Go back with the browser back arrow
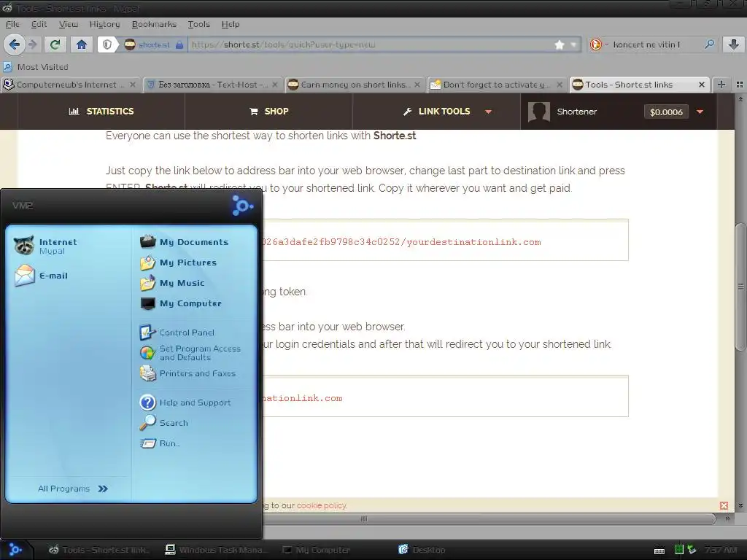 tap(15, 44)
